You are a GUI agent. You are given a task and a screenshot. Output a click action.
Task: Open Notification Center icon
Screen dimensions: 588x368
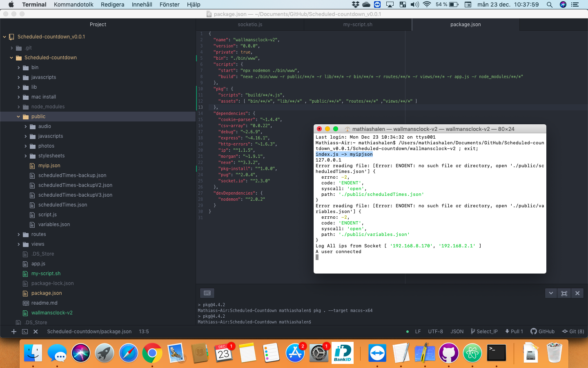click(575, 4)
